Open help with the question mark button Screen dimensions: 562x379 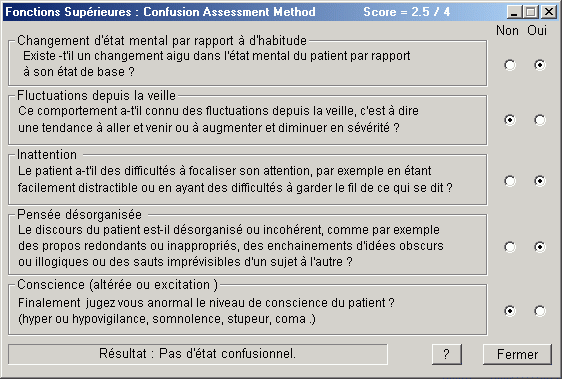point(447,354)
